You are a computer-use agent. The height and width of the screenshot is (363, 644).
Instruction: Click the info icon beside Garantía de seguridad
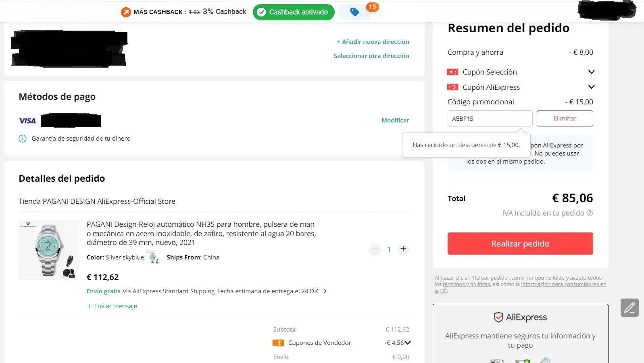23,139
